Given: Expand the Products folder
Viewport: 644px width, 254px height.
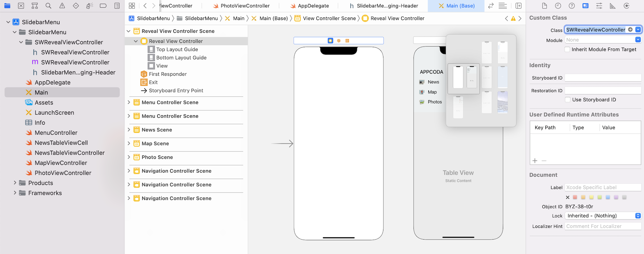Looking at the screenshot, I should 15,183.
